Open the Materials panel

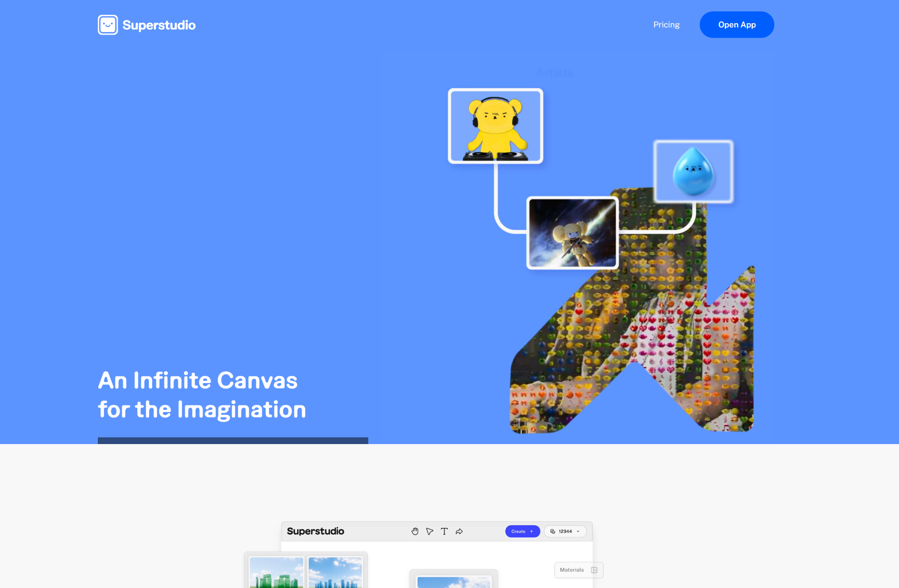[572, 570]
